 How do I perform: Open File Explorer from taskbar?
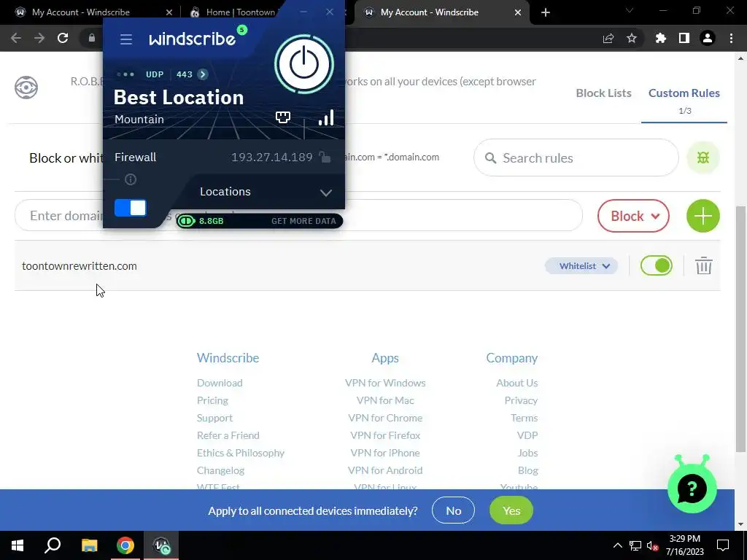click(89, 545)
